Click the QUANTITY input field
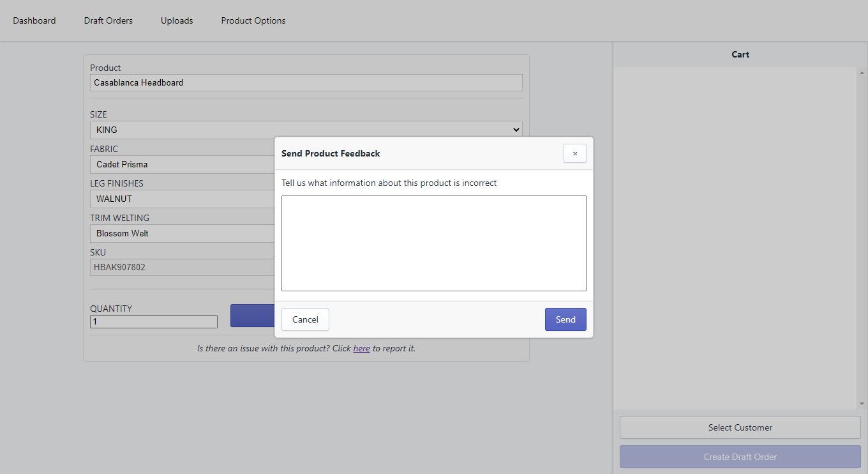 click(x=153, y=322)
